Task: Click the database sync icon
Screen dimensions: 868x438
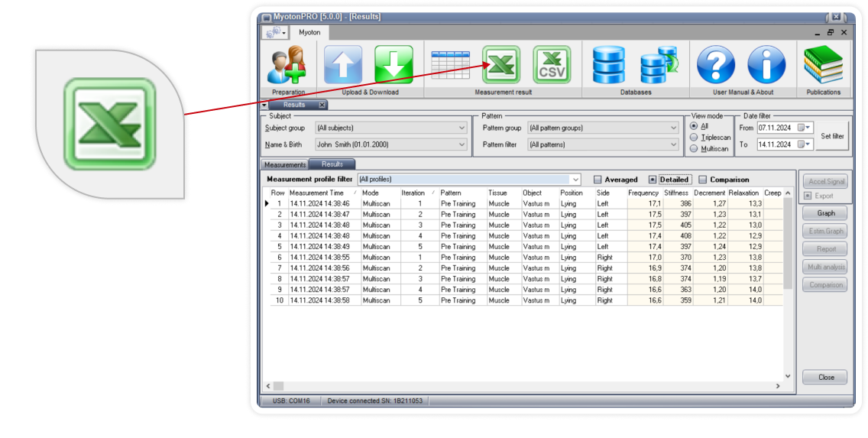Action: (659, 65)
